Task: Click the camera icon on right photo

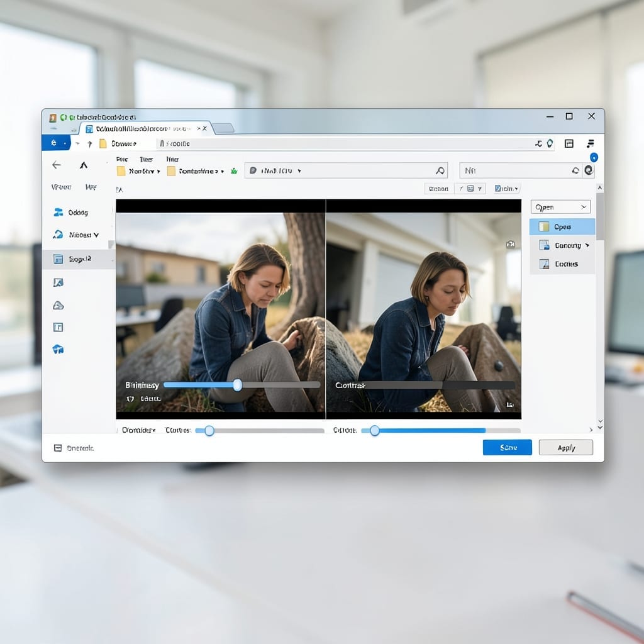Action: [x=511, y=245]
